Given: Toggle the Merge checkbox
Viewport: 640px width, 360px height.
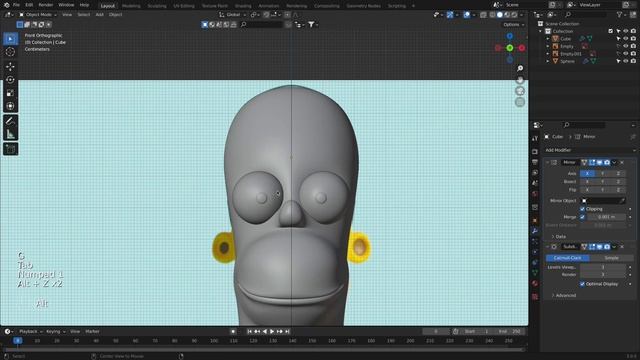Looking at the screenshot, I should [582, 217].
